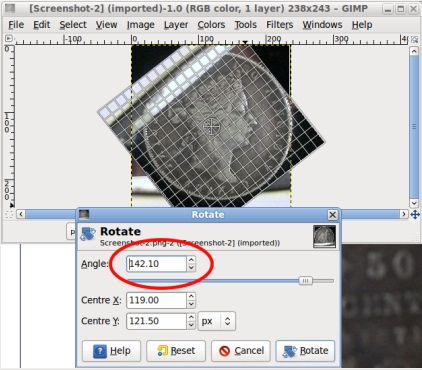Open the Colors menu
Image resolution: width=422 pixels, height=370 pixels.
click(211, 25)
